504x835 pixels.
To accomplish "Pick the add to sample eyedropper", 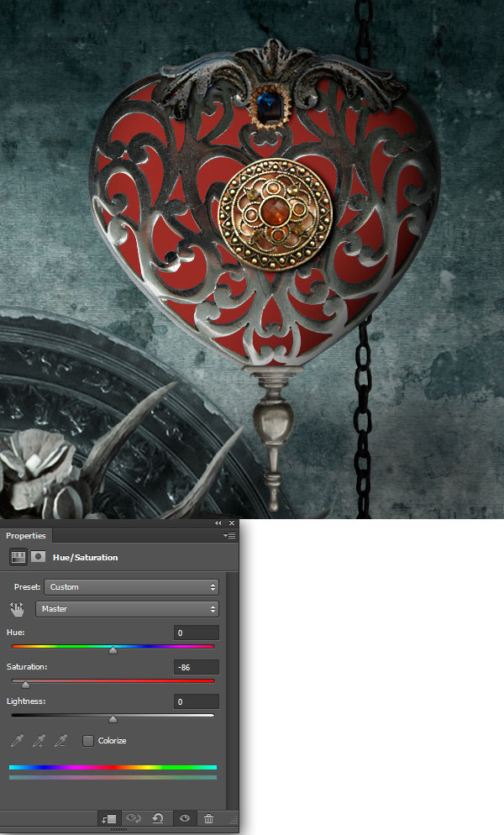I will pos(39,740).
